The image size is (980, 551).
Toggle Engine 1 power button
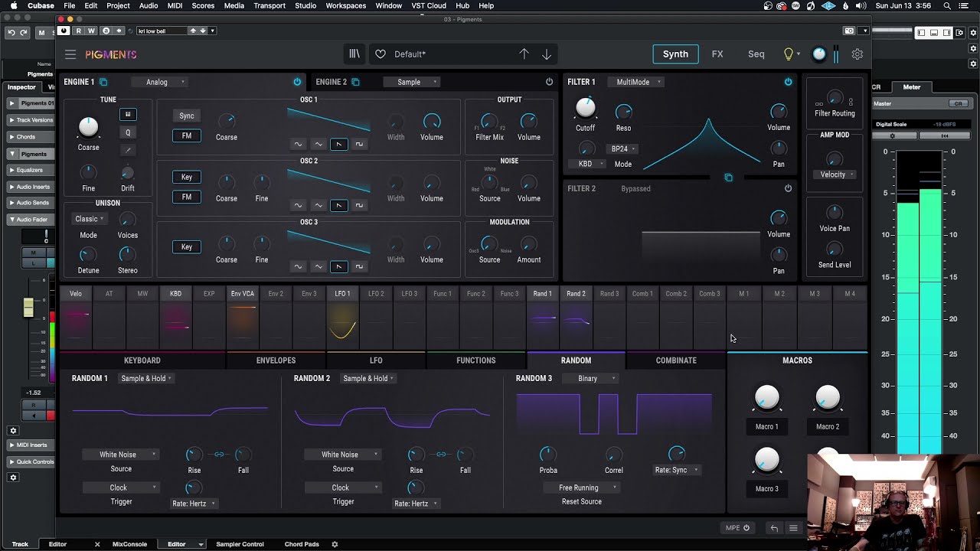click(x=297, y=82)
